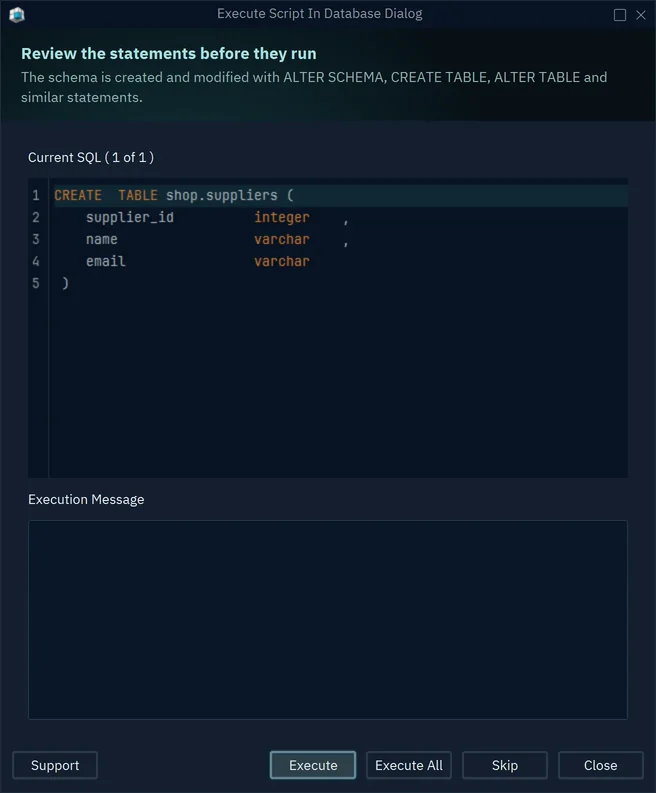Close the window using the X icon

tap(641, 15)
